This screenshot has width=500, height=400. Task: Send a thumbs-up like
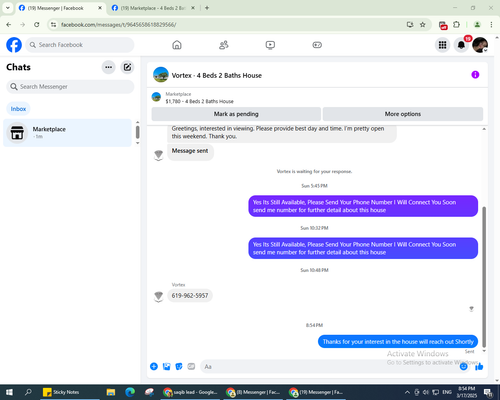479,367
